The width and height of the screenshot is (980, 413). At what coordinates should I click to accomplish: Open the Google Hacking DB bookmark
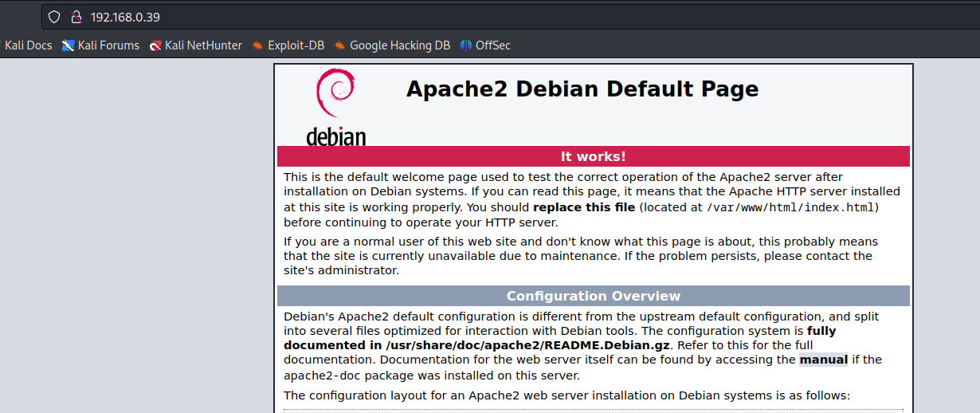(x=392, y=45)
